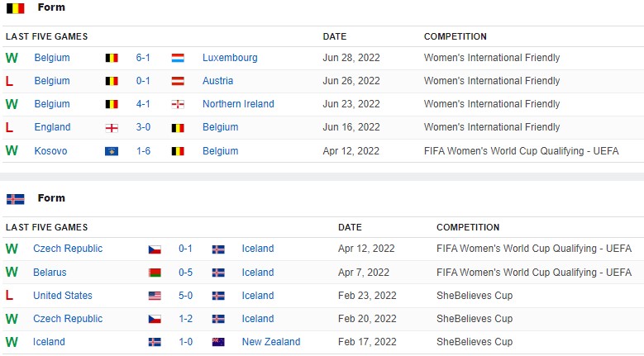The height and width of the screenshot is (356, 644).
Task: Click the 6-1 score for Belgium vs Luxembourg
Action: click(x=143, y=58)
